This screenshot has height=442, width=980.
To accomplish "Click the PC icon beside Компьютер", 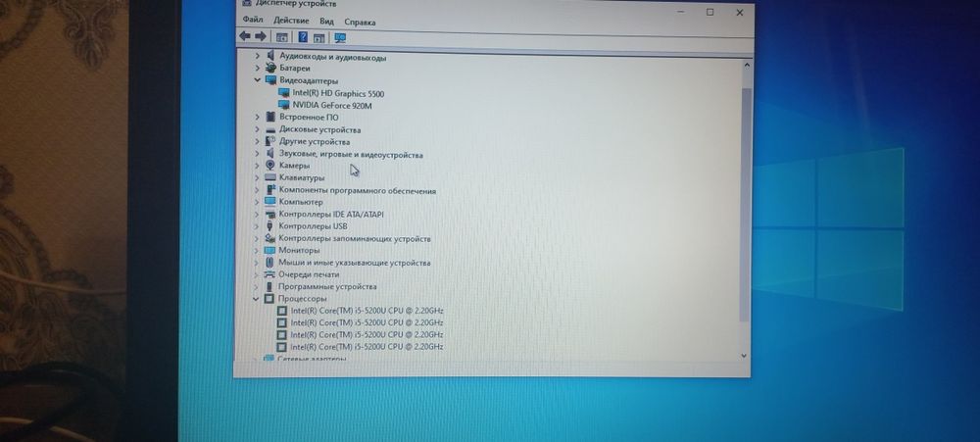I will click(x=270, y=202).
